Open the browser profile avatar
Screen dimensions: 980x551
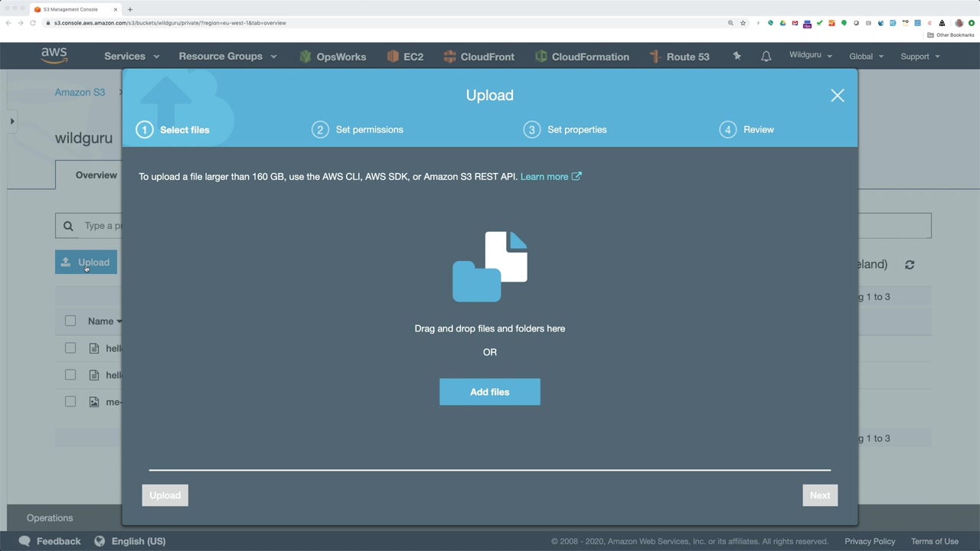pos(959,23)
